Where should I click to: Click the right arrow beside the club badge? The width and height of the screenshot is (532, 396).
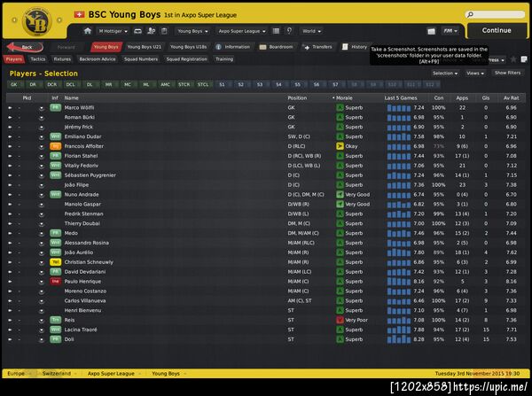pyautogui.click(x=59, y=20)
